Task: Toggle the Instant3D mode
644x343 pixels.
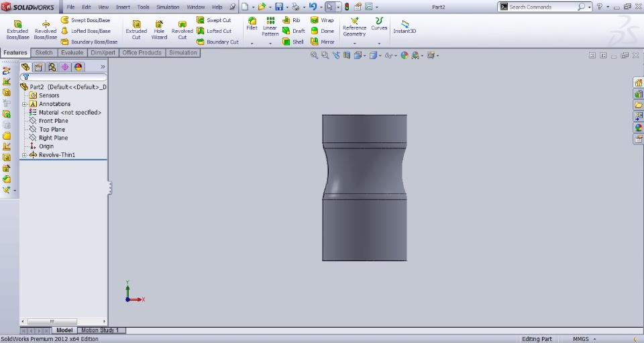Action: pos(405,27)
